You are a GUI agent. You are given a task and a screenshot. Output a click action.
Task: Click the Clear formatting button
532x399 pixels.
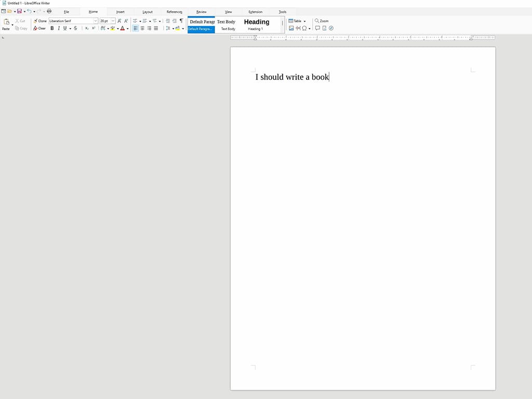tap(39, 28)
